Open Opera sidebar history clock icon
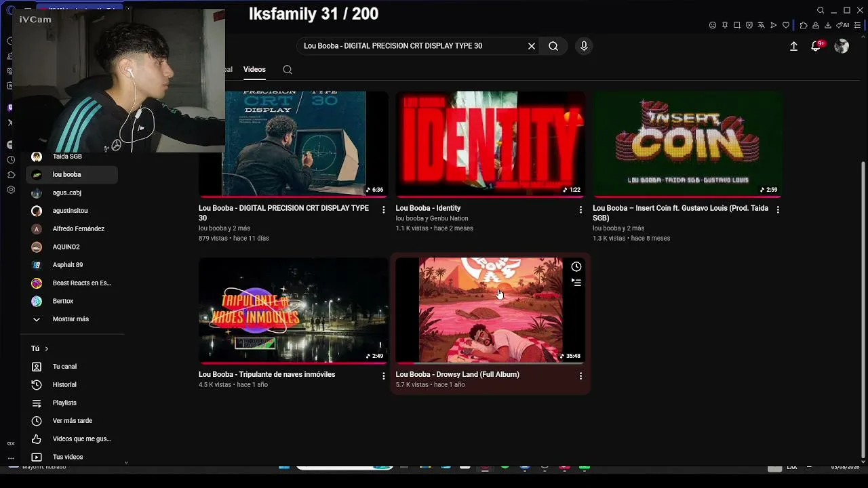Screen dimensions: 868x488 point(11,160)
